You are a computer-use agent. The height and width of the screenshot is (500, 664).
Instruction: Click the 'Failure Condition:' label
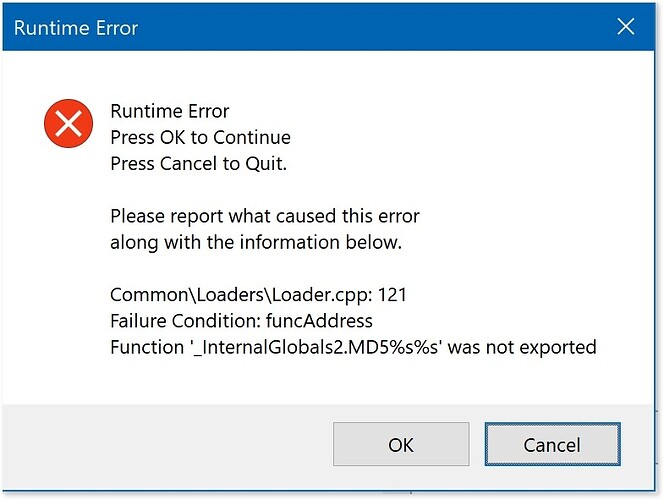coord(185,321)
